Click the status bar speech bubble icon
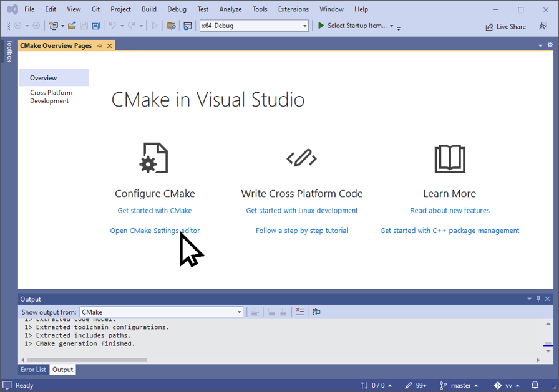The image size is (559, 392). pos(7,385)
